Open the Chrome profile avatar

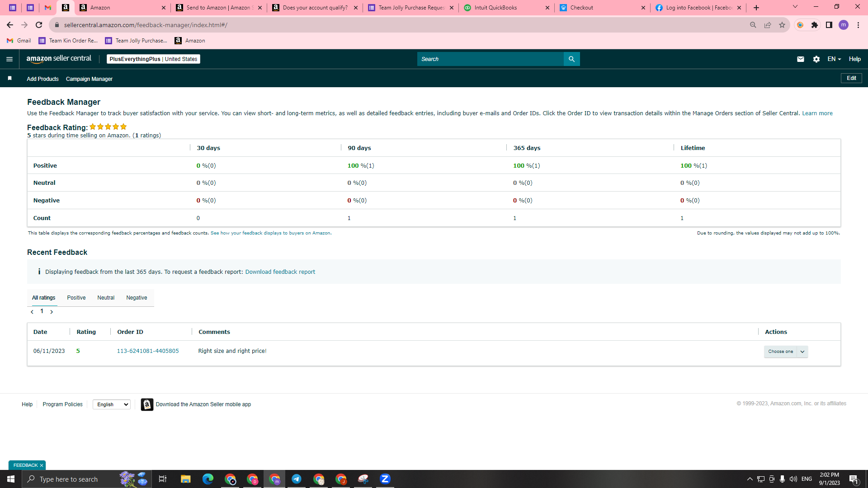(x=844, y=25)
